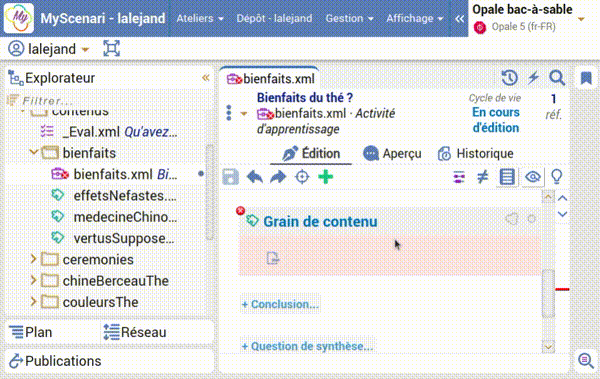Expand the ceremonies folder
600x379 pixels.
click(33, 259)
